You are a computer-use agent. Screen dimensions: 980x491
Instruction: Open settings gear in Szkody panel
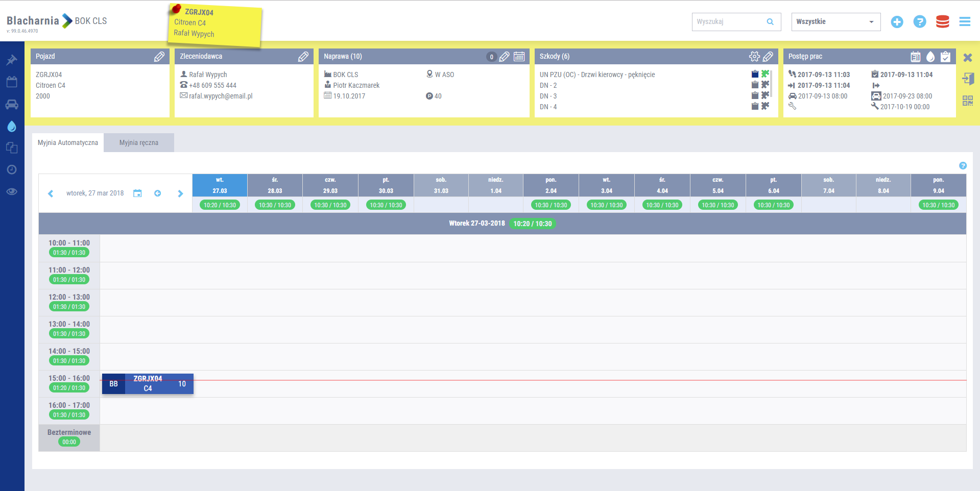tap(754, 57)
